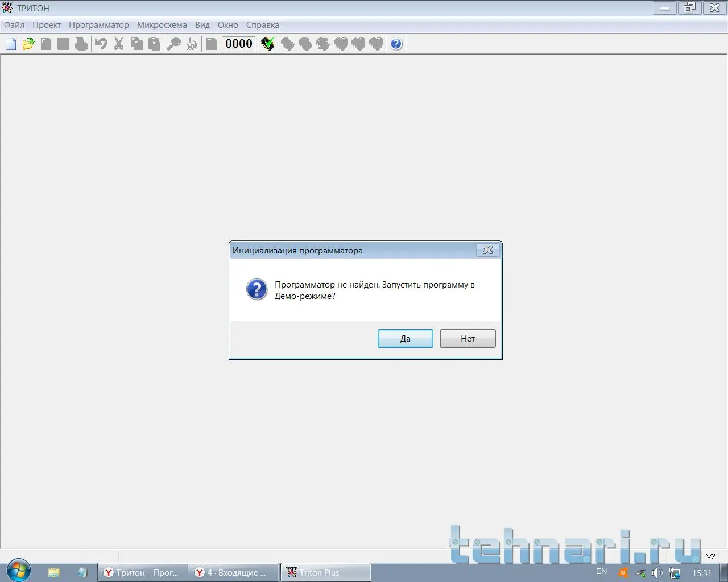
Task: Click the New file toolbar icon
Action: pos(11,44)
